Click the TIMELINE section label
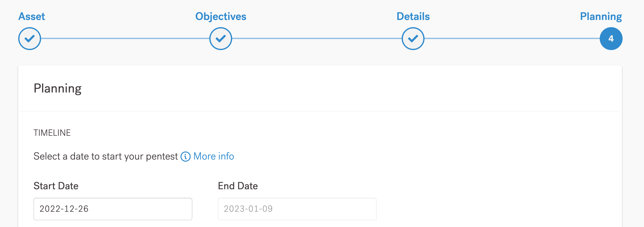644x227 pixels. coord(52,133)
